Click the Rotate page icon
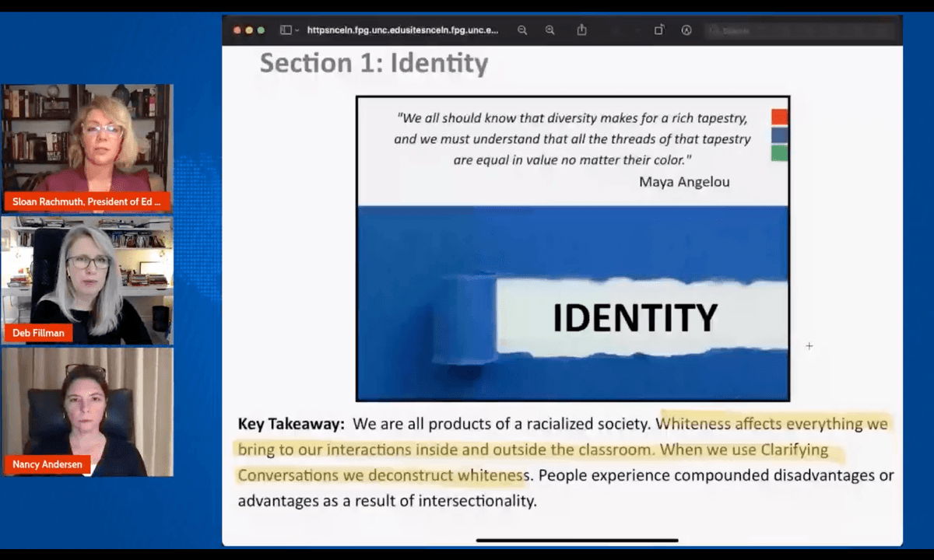Screen dimensions: 934x560 (x=658, y=30)
